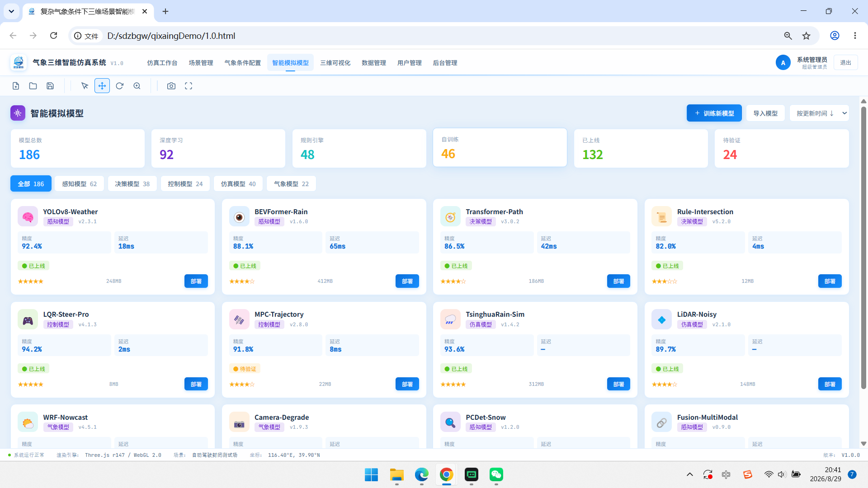Filter by 气象模型 22 tab
This screenshot has height=488, width=868.
291,184
